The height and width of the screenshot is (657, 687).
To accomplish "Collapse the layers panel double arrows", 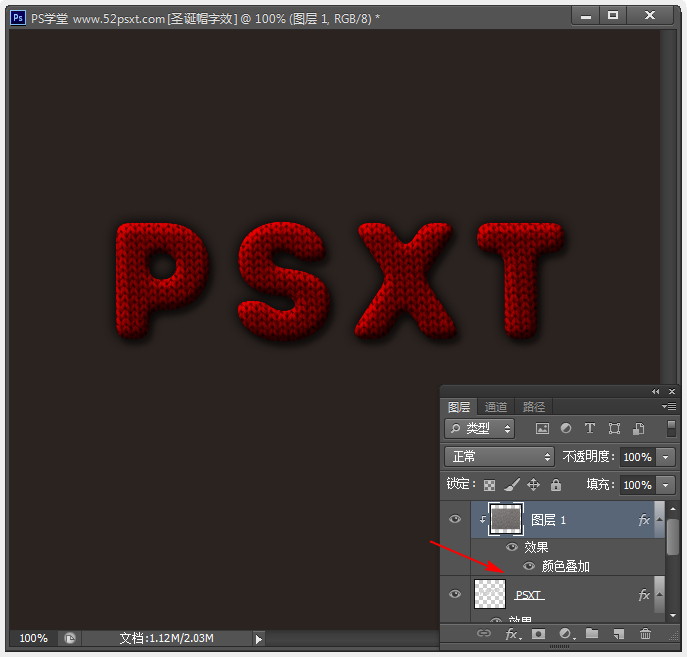I will pyautogui.click(x=655, y=392).
